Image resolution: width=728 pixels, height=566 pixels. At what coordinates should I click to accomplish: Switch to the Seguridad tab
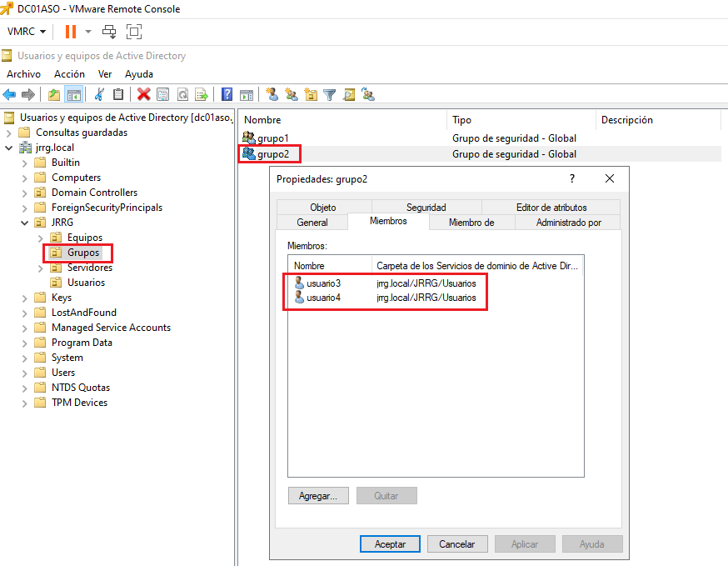pyautogui.click(x=426, y=208)
